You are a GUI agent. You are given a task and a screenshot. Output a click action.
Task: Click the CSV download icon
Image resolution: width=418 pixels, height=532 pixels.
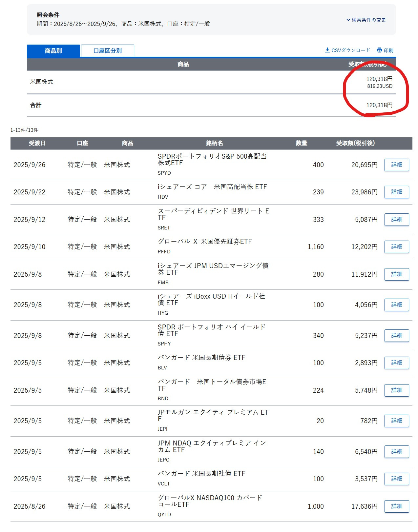tap(327, 50)
